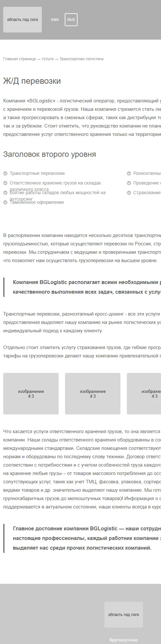Open the first 4:3 image placeholder
The height and width of the screenshot is (644, 161).
pyautogui.click(x=31, y=393)
